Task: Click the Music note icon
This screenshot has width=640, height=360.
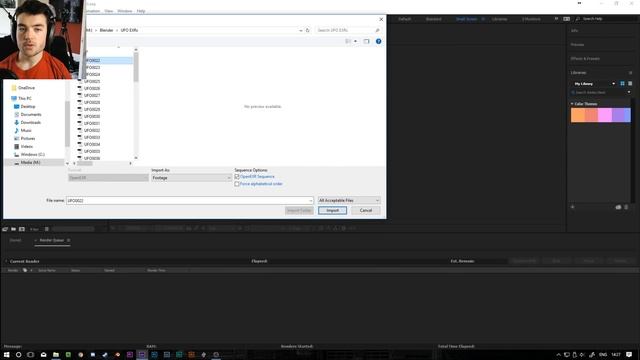Action: click(x=16, y=130)
